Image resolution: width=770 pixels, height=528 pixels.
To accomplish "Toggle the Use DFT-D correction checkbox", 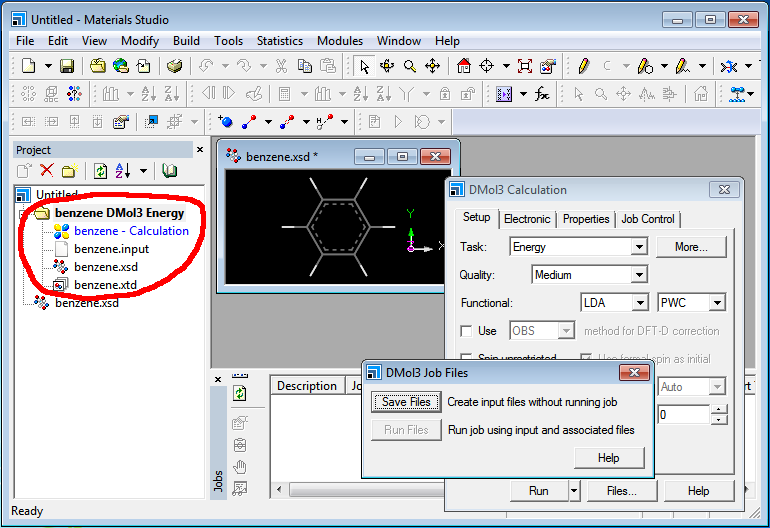I will [x=466, y=331].
